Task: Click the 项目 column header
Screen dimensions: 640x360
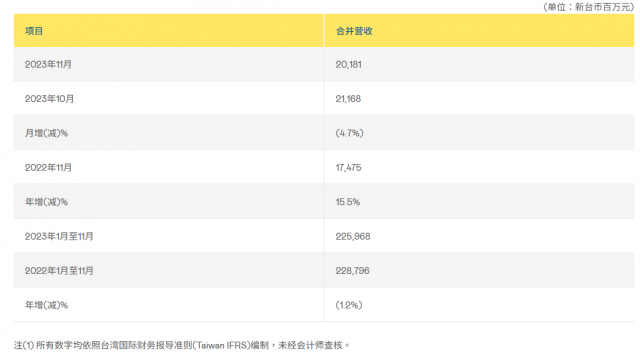Action: 34,31
